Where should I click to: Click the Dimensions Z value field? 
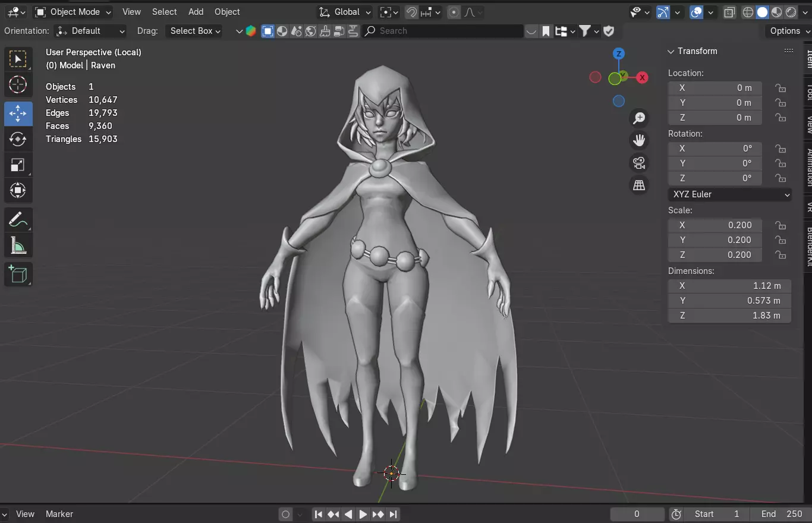pos(730,316)
